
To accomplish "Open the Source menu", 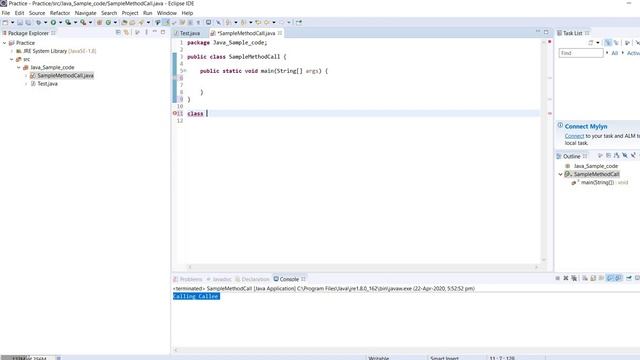I will pyautogui.click(x=37, y=13).
